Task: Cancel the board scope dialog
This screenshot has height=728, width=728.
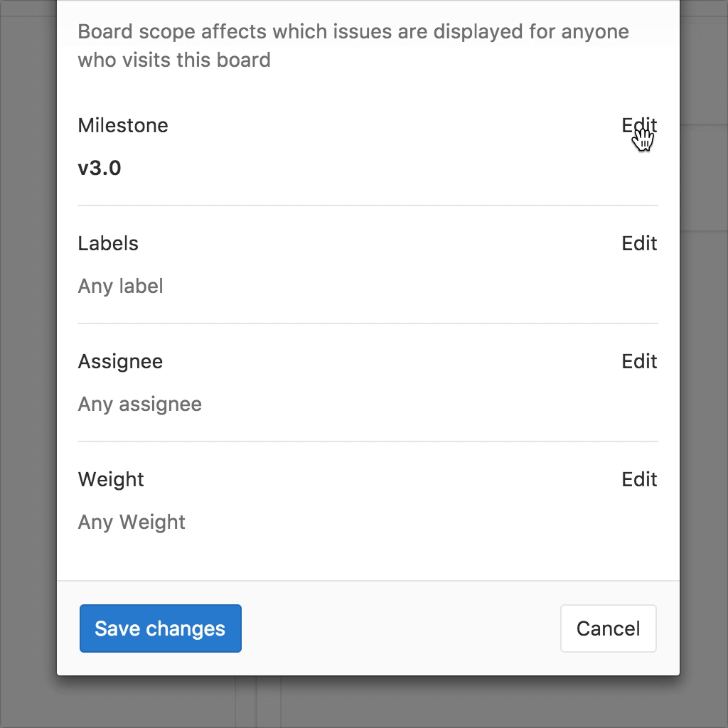Action: pyautogui.click(x=608, y=628)
